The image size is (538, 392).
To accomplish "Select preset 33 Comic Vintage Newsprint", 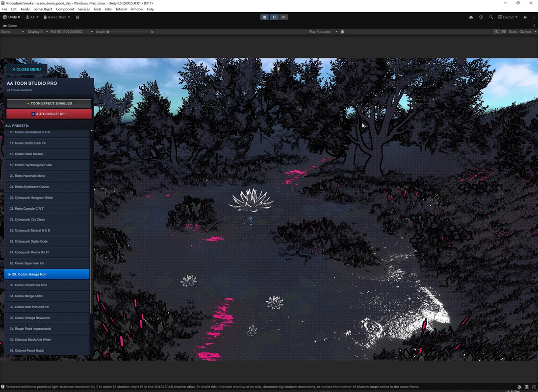I will point(47,318).
